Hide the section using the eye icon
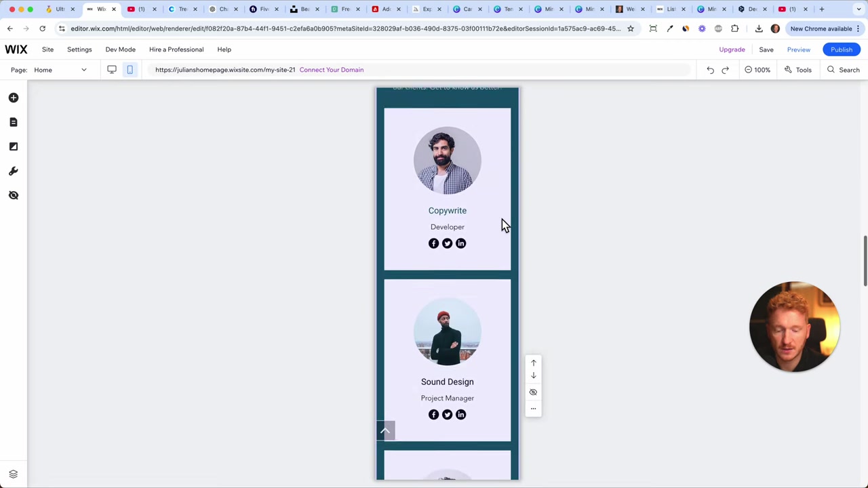The height and width of the screenshot is (488, 868). (533, 392)
